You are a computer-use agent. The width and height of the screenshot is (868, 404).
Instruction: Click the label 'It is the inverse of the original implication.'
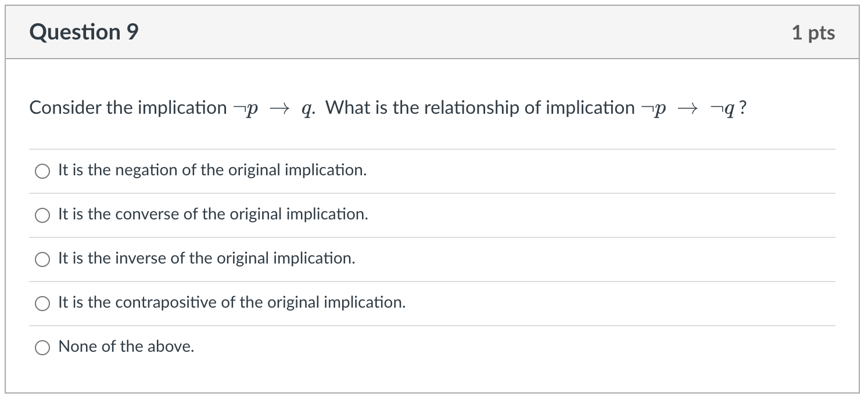tap(206, 258)
